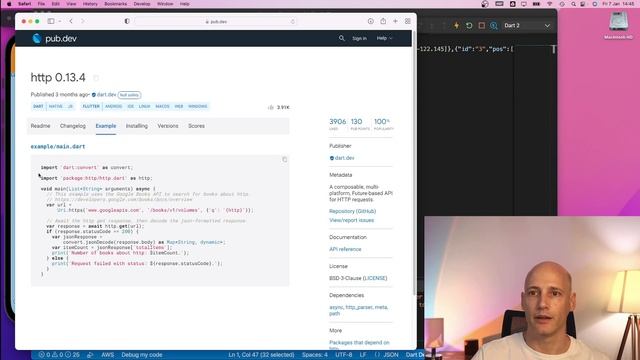Image resolution: width=640 pixels, height=360 pixels.
Task: Click the 100% popularity score
Action: point(383,124)
